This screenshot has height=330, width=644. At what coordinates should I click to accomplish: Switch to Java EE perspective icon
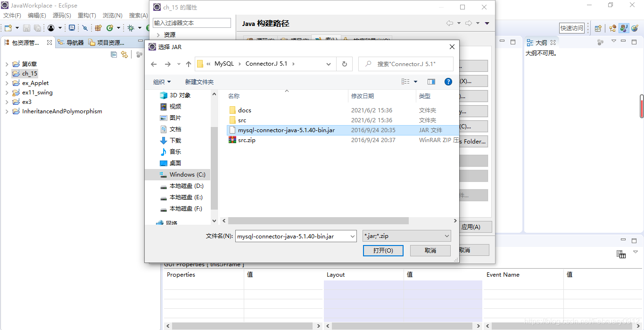[x=613, y=28]
